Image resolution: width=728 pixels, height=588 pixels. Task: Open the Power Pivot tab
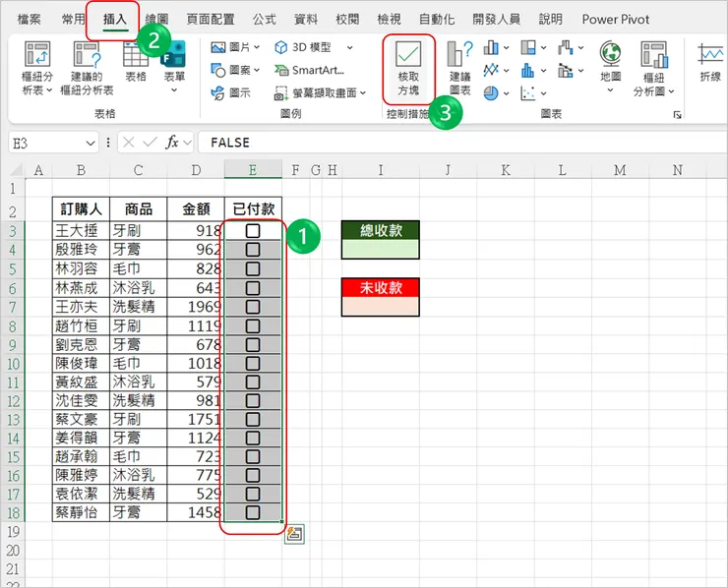point(616,19)
